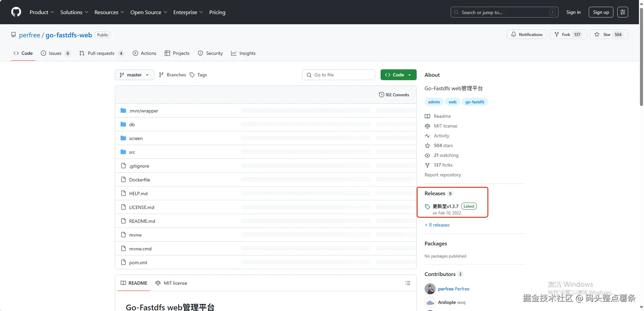
Task: Click the pulse icon beside Activity
Action: (427, 136)
